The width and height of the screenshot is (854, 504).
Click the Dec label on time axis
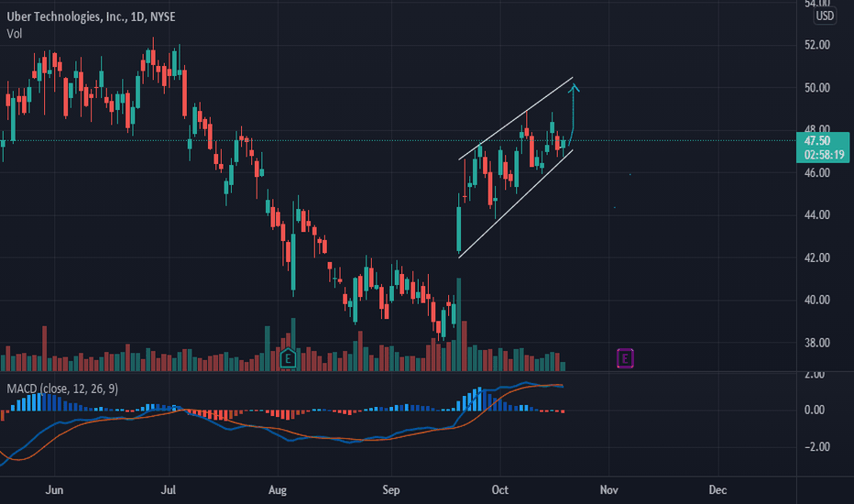click(x=717, y=490)
